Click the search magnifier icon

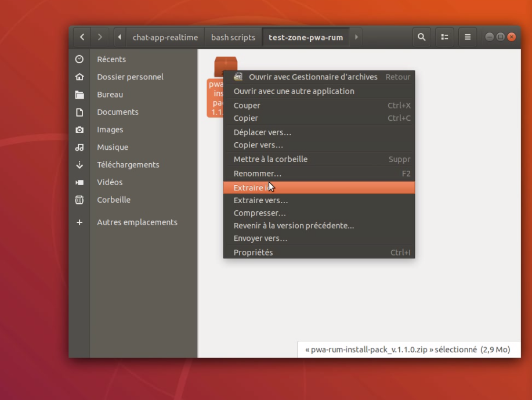pos(422,37)
